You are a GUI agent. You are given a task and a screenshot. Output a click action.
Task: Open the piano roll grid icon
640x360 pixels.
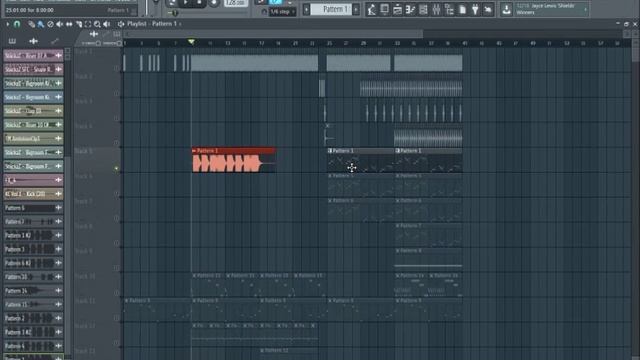[x=423, y=9]
